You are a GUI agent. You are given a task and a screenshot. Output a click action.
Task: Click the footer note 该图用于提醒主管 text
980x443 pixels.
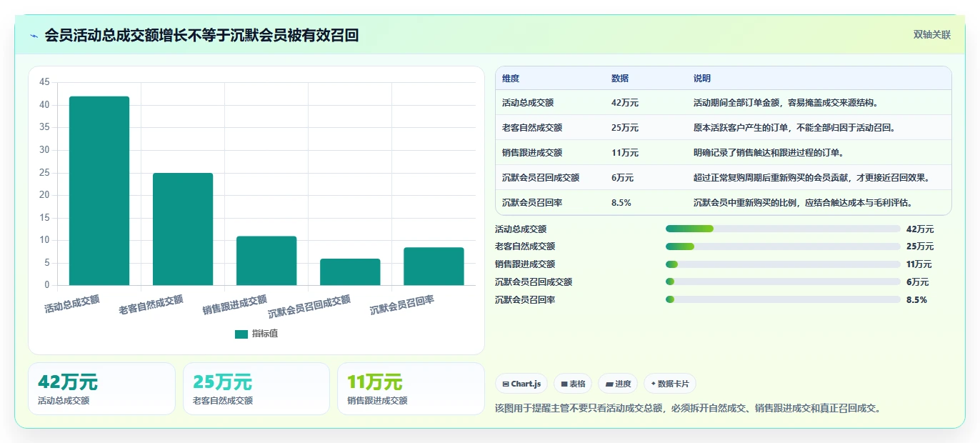pos(689,409)
